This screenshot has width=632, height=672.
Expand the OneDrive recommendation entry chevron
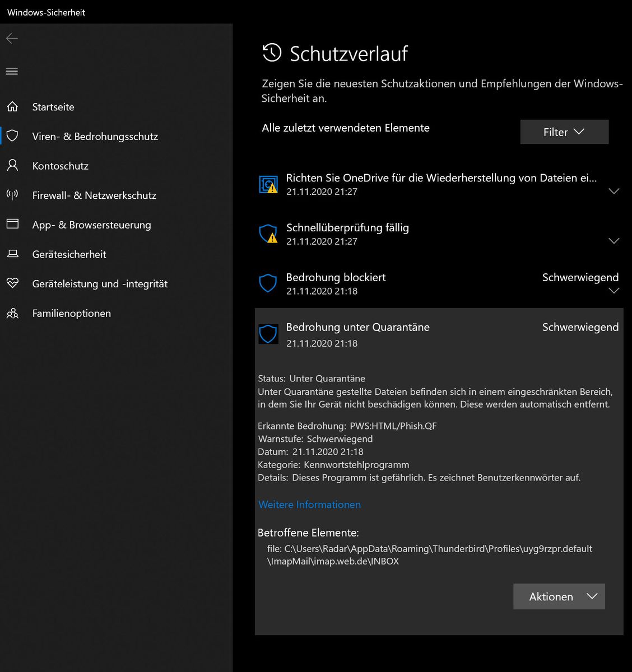click(614, 191)
